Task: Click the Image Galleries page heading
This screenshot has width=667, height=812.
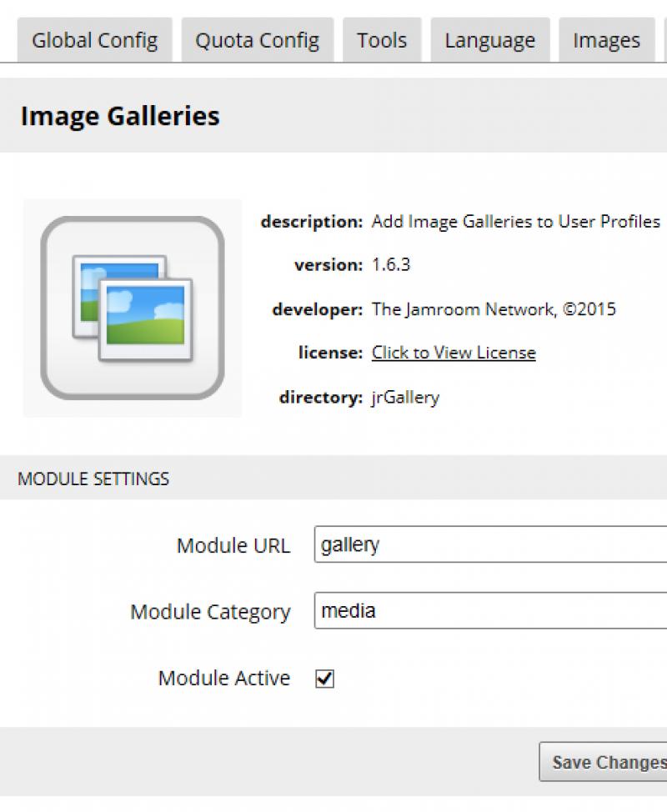Action: coord(120,116)
